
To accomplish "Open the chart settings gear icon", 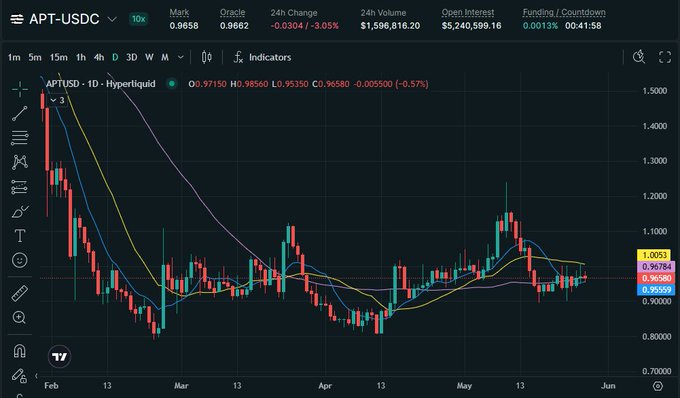I will click(658, 386).
